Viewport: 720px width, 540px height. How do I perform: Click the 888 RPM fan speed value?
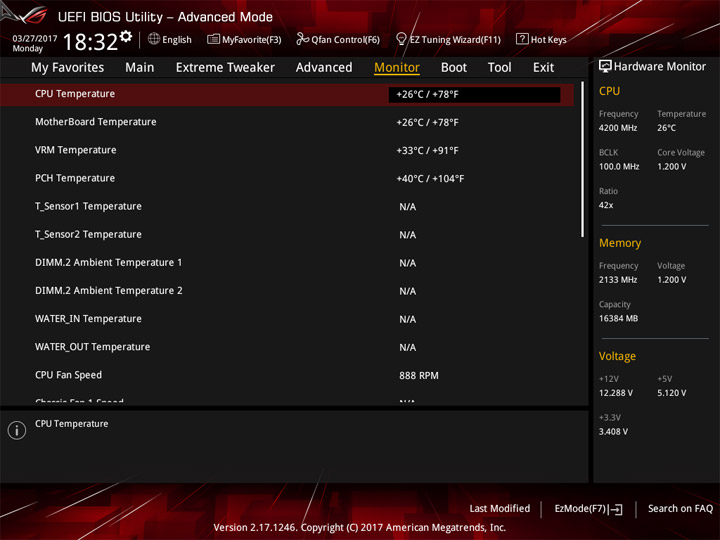click(419, 376)
